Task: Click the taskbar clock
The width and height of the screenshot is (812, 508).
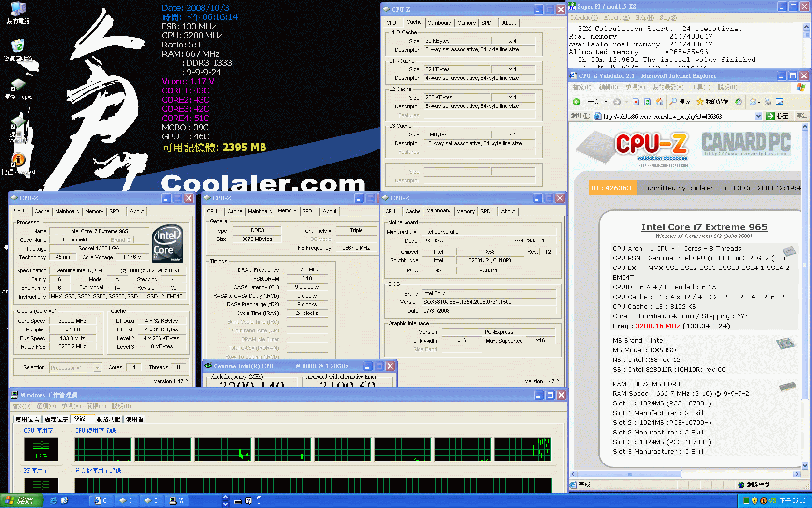Action: point(792,501)
